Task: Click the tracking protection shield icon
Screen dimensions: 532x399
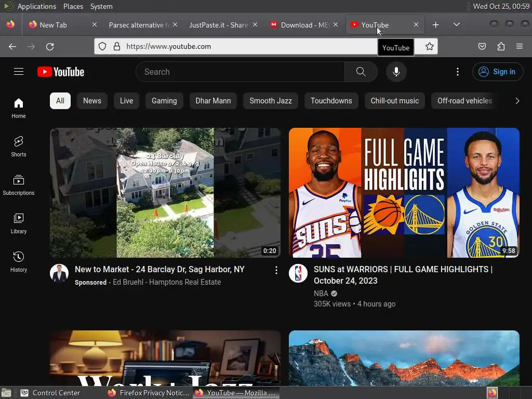Action: click(x=102, y=46)
